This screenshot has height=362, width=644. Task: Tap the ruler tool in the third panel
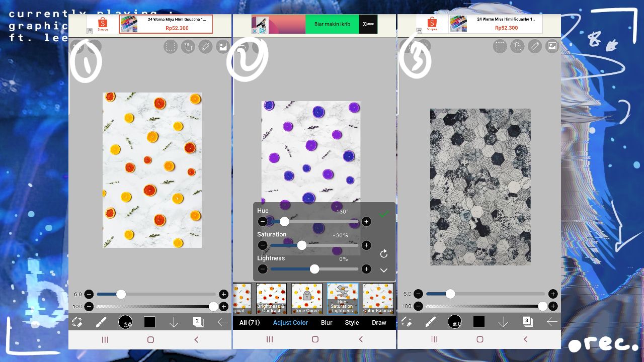[534, 47]
